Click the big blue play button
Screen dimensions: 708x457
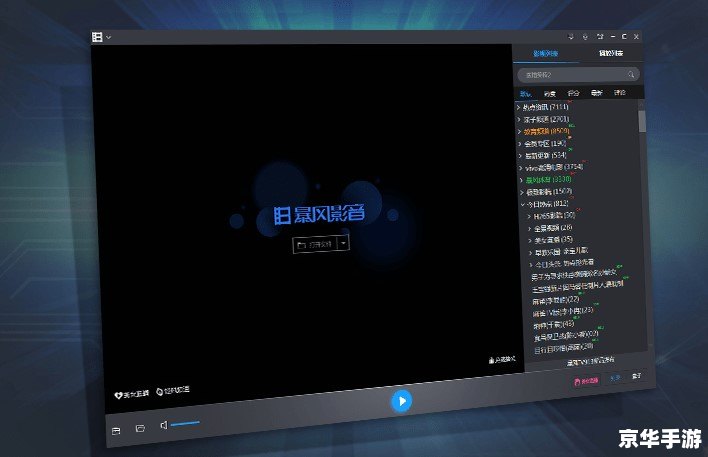click(401, 401)
